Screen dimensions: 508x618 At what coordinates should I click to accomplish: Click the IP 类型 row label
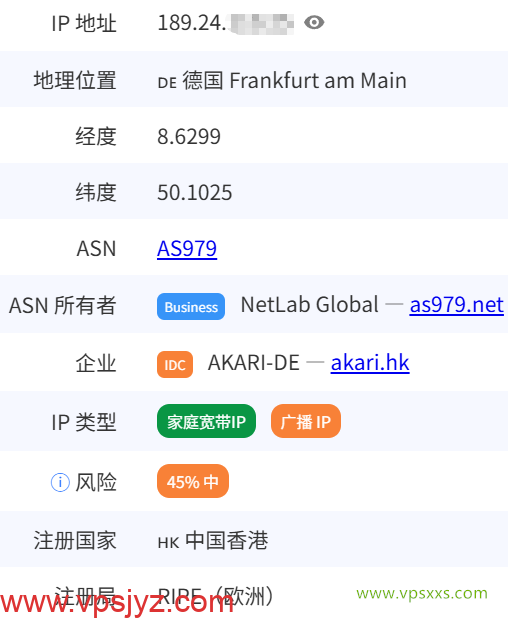84,422
